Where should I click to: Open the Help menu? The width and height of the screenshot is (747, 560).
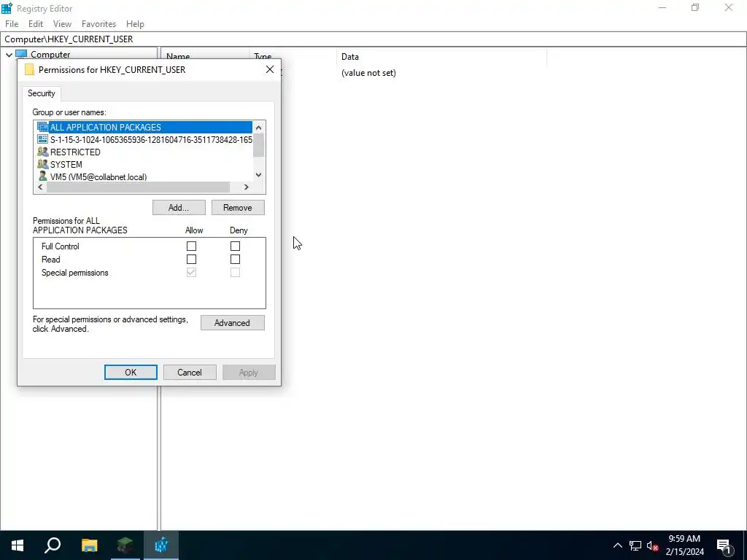pyautogui.click(x=135, y=24)
